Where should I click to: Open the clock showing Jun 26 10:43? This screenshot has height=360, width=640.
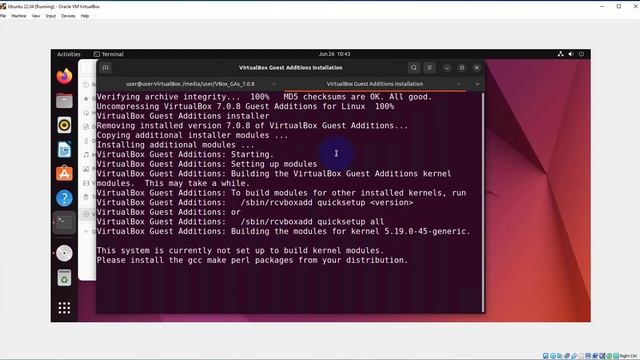[334, 54]
